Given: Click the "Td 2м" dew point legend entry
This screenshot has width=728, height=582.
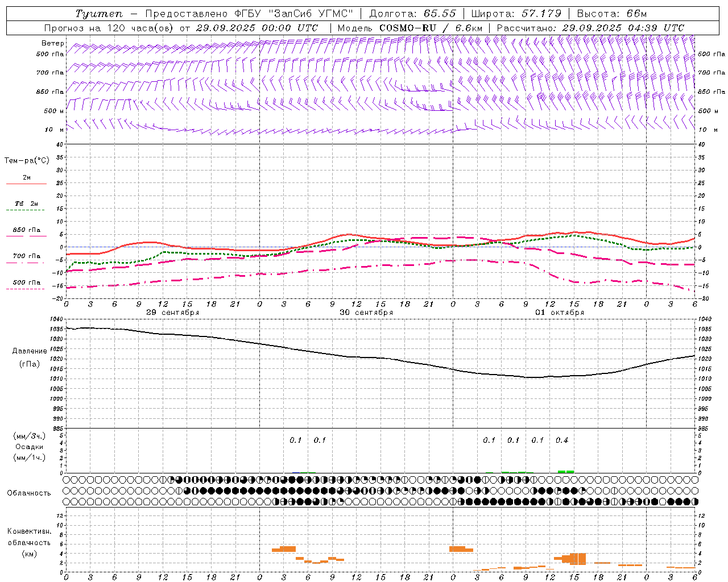Looking at the screenshot, I should click(x=27, y=203).
